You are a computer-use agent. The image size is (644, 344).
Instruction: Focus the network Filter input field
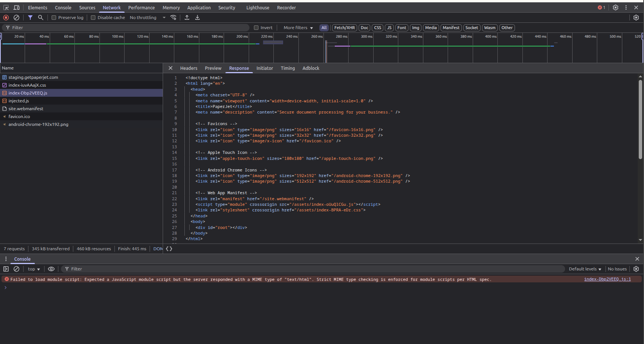tap(126, 28)
